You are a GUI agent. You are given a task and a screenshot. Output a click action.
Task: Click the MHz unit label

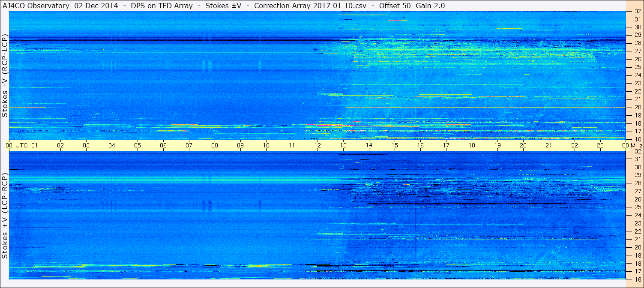click(x=636, y=145)
